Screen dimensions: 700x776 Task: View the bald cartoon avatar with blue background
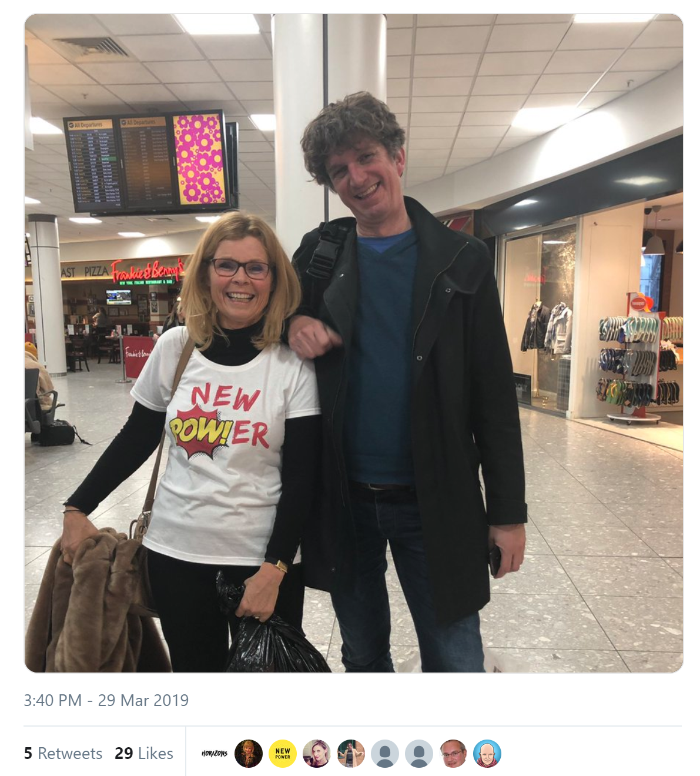[487, 754]
